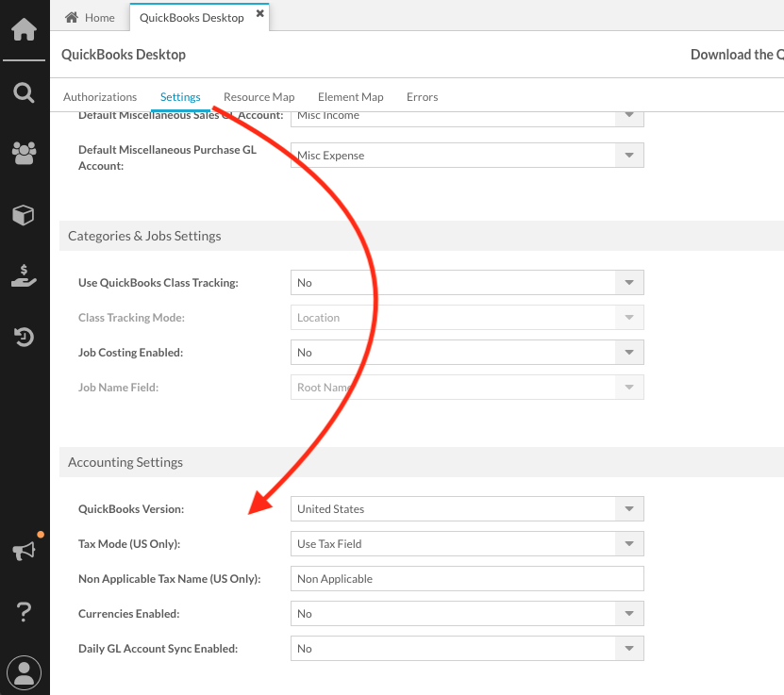Click the Non Applicable Tax Name input field
This screenshot has width=784, height=695.
[x=467, y=579]
